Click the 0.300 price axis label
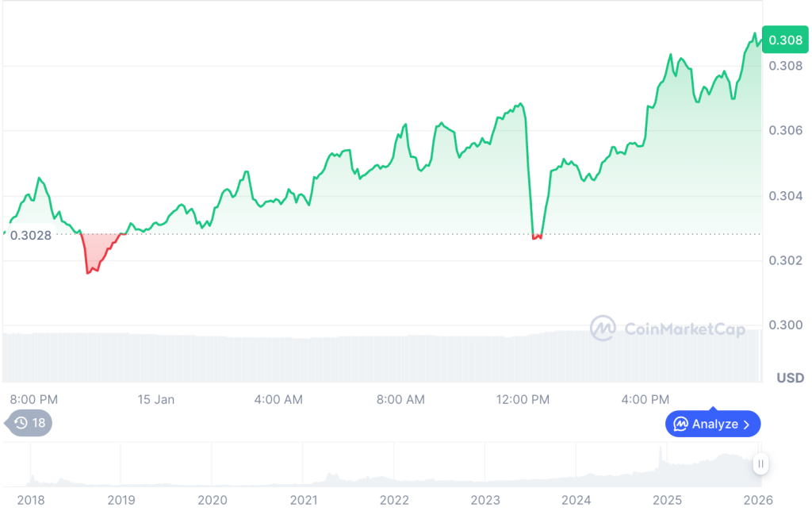812x515 pixels. point(785,325)
